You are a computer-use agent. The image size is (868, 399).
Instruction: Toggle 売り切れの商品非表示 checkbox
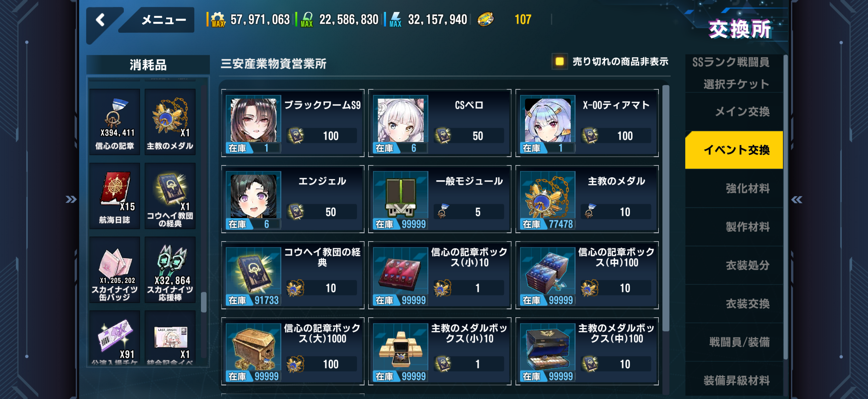coord(559,62)
